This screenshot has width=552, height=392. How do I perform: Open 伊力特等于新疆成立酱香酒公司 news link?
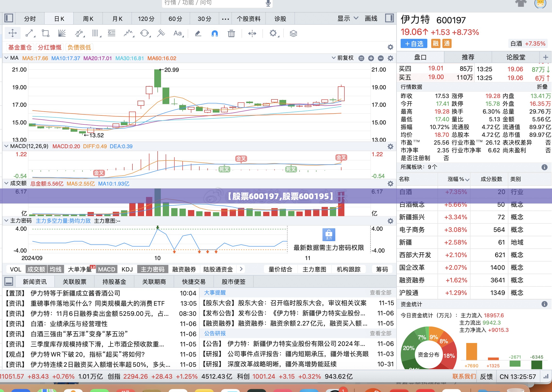coord(75,293)
